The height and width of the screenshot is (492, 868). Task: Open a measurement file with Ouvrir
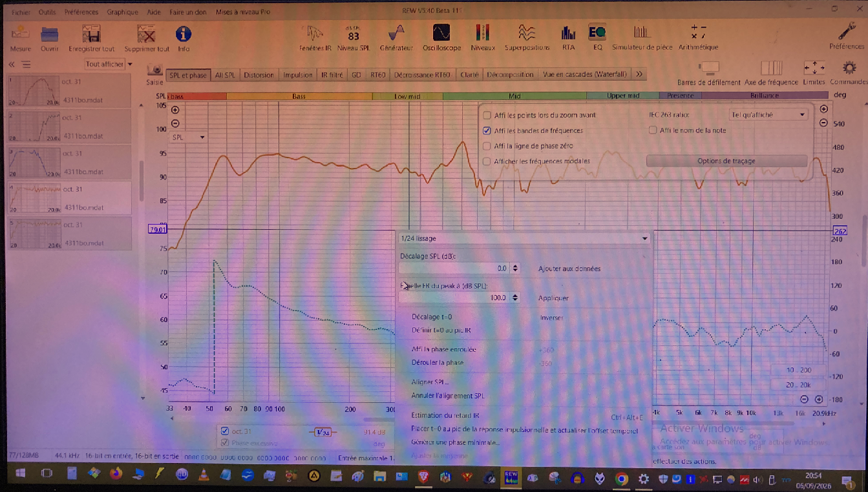coord(50,38)
